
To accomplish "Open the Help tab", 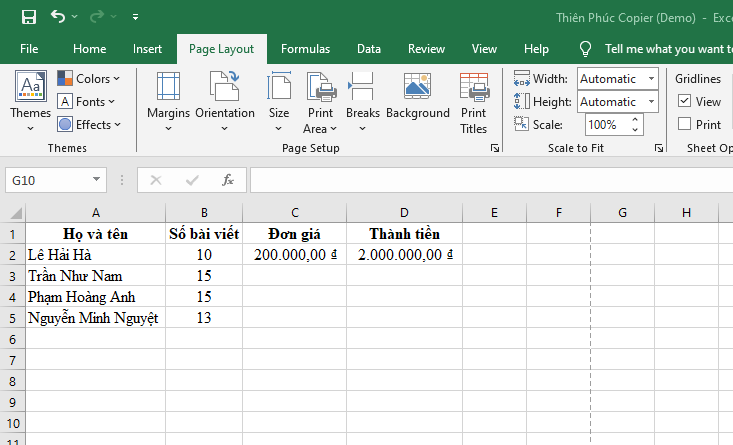I will (x=536, y=49).
